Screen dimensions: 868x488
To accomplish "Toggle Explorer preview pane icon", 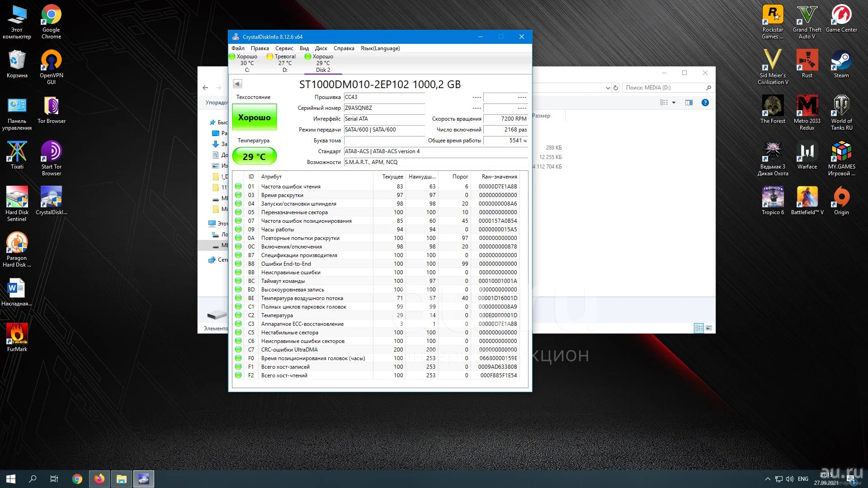I will 689,103.
